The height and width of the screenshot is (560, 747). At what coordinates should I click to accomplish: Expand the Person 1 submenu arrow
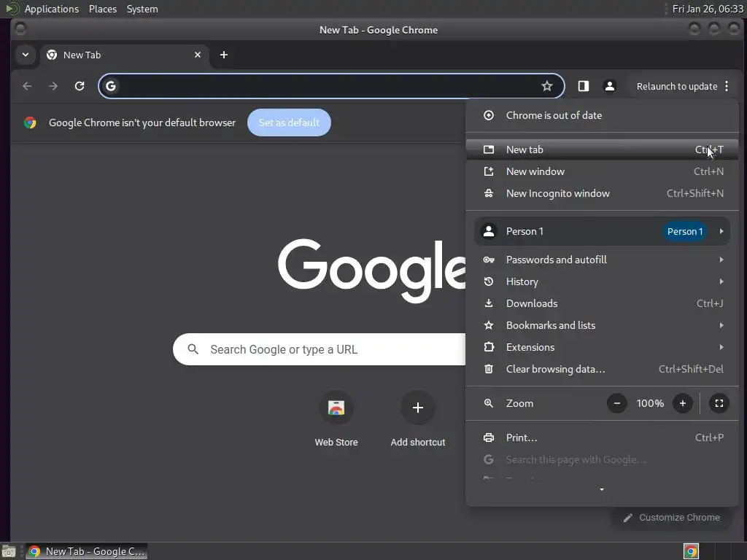[x=721, y=231]
